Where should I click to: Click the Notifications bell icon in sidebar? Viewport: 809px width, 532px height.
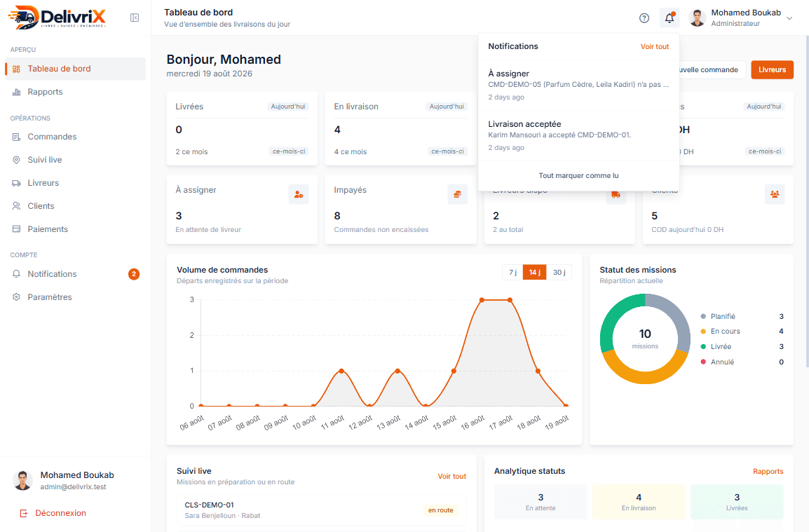[17, 274]
